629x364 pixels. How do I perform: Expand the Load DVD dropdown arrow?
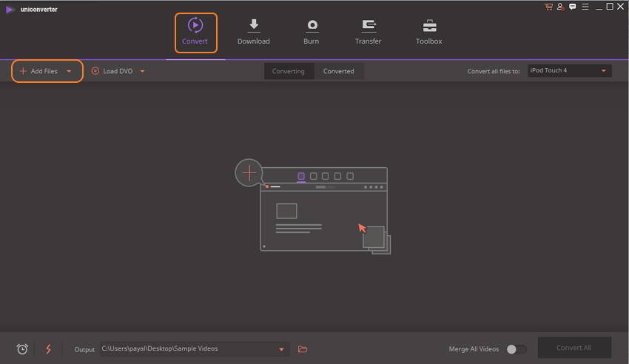point(142,72)
